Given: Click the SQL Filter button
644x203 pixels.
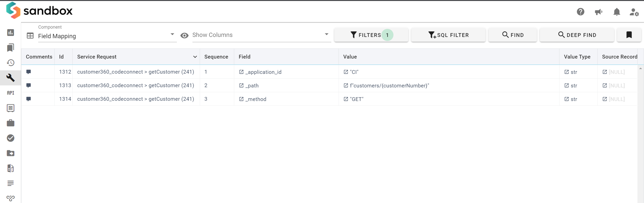Looking at the screenshot, I should point(448,35).
